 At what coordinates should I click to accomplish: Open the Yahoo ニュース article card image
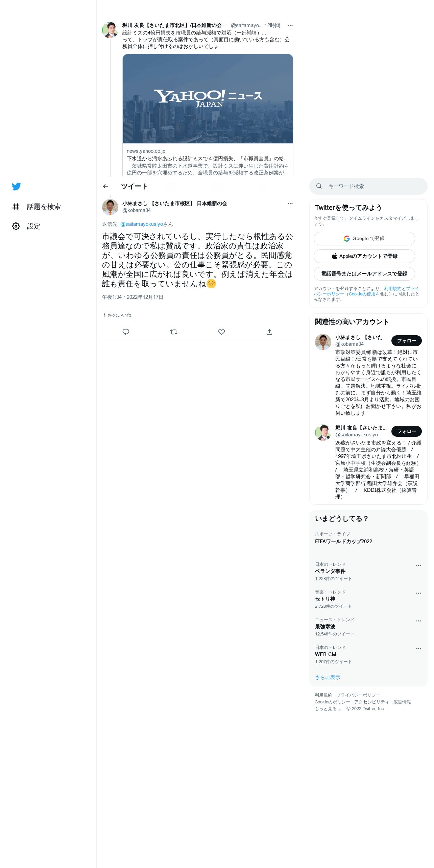208,99
